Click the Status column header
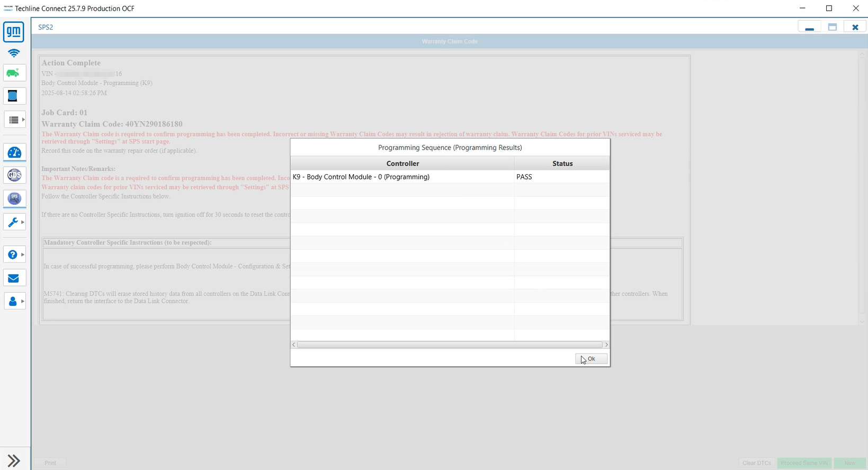This screenshot has height=470, width=868. [562, 164]
